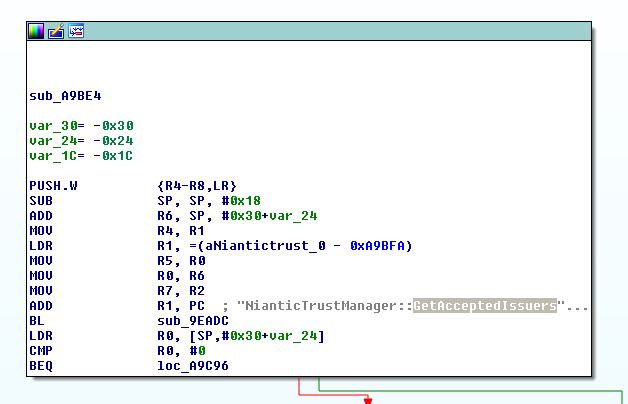The height and width of the screenshot is (404, 628).
Task: Click the green true-branch edge line
Action: tap(469, 390)
